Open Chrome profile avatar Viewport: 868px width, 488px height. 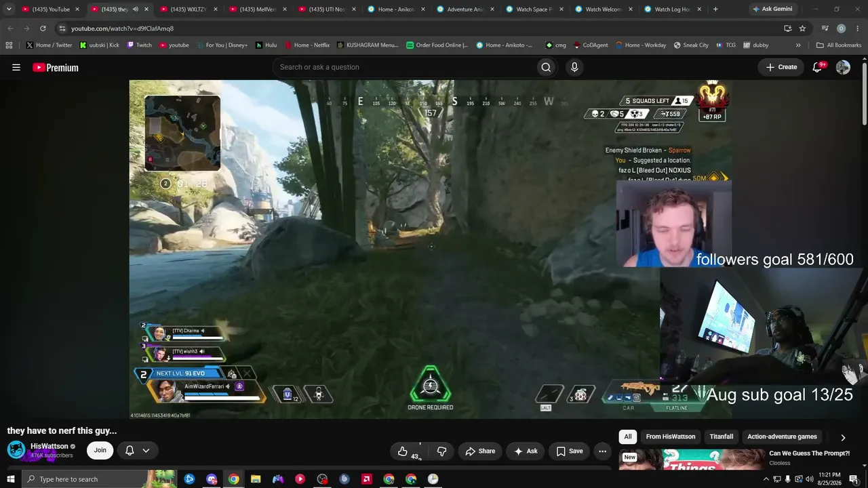coord(841,28)
